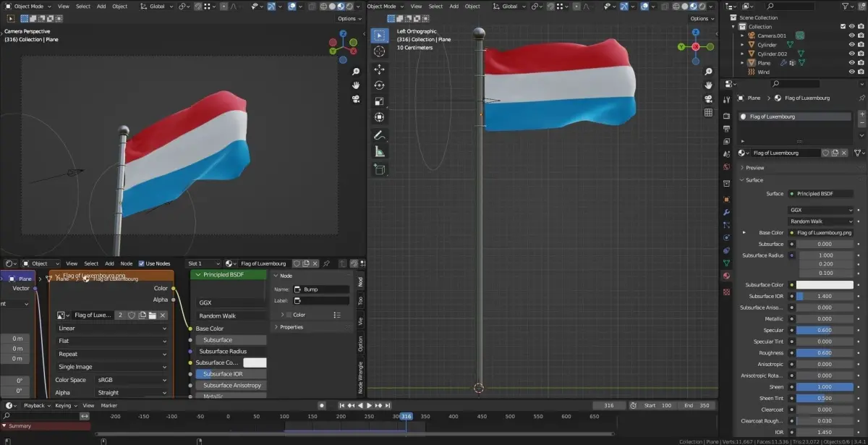Select the Transform tool in right viewport

(380, 117)
